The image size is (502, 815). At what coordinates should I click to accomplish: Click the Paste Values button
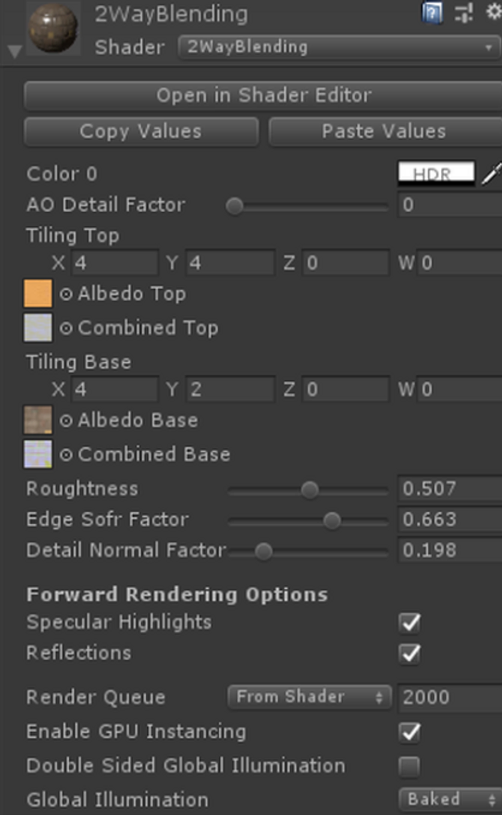tap(385, 132)
